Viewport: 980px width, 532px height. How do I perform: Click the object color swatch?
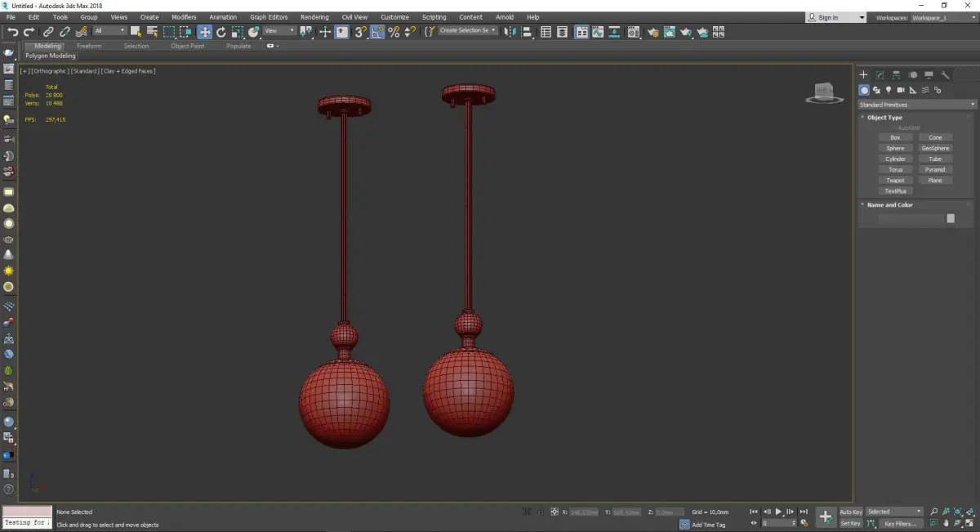951,218
